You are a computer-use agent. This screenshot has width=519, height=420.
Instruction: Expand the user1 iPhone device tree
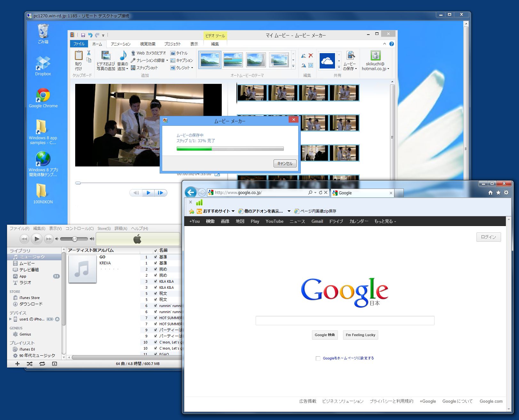pos(11,319)
